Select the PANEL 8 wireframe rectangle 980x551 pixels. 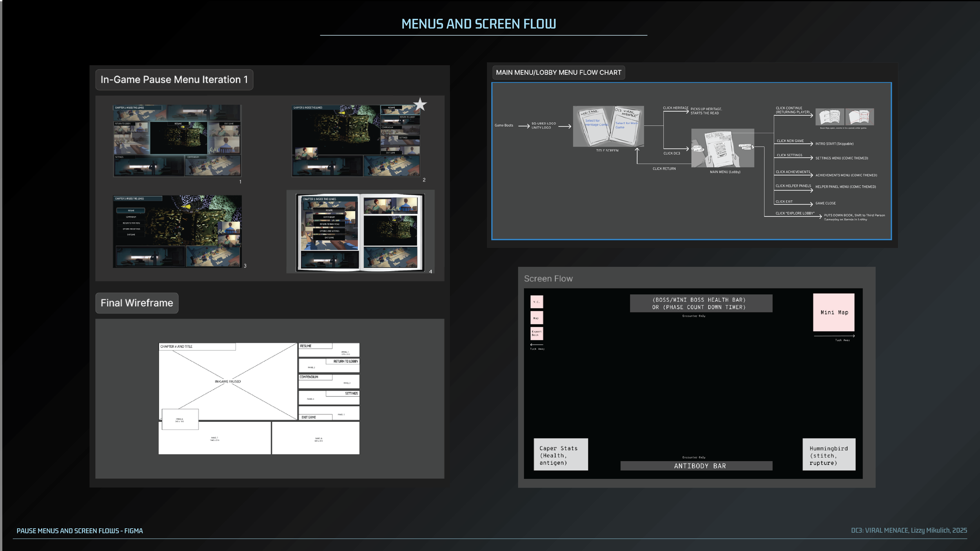(316, 438)
